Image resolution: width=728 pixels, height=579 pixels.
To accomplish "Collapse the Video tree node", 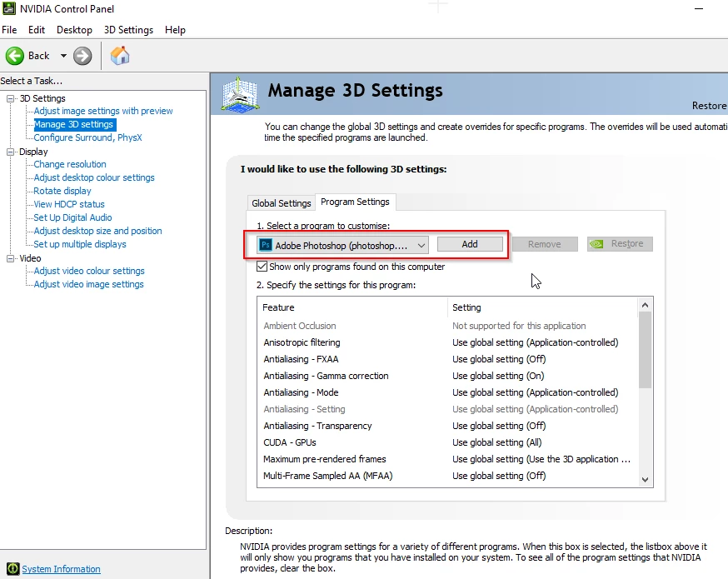I will (10, 258).
